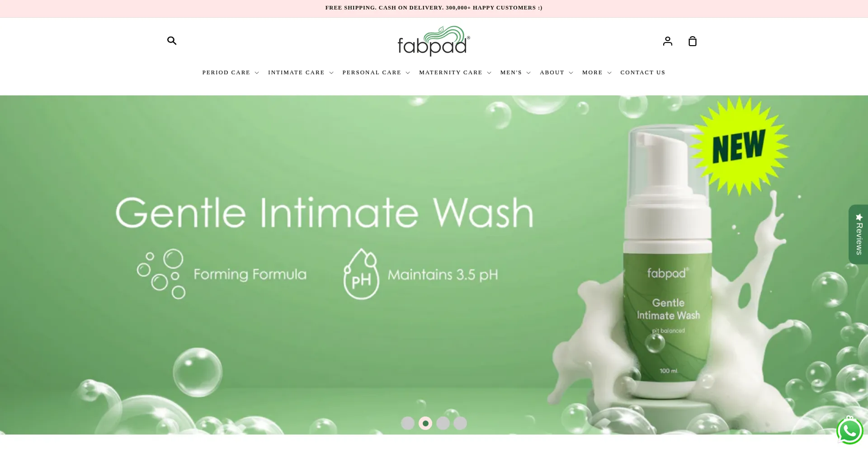This screenshot has width=868, height=449.
Task: Expand the Period Care dropdown menu
Action: pos(231,72)
